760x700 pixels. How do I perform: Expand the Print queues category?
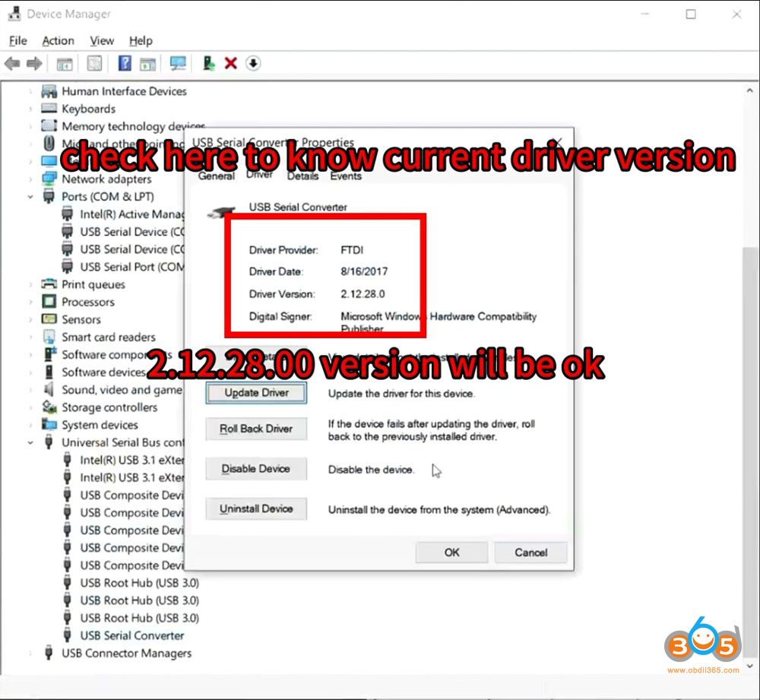[x=31, y=284]
